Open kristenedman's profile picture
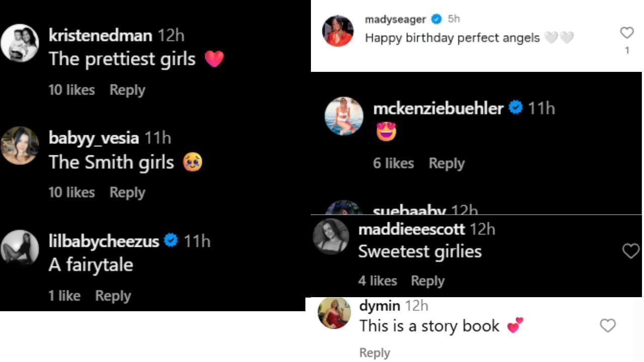This screenshot has width=644, height=362. [20, 43]
